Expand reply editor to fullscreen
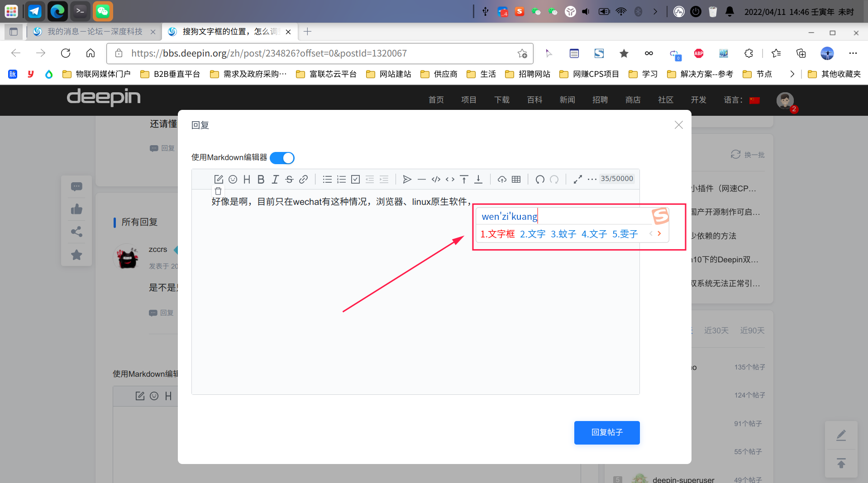Viewport: 868px width, 483px height. [577, 180]
